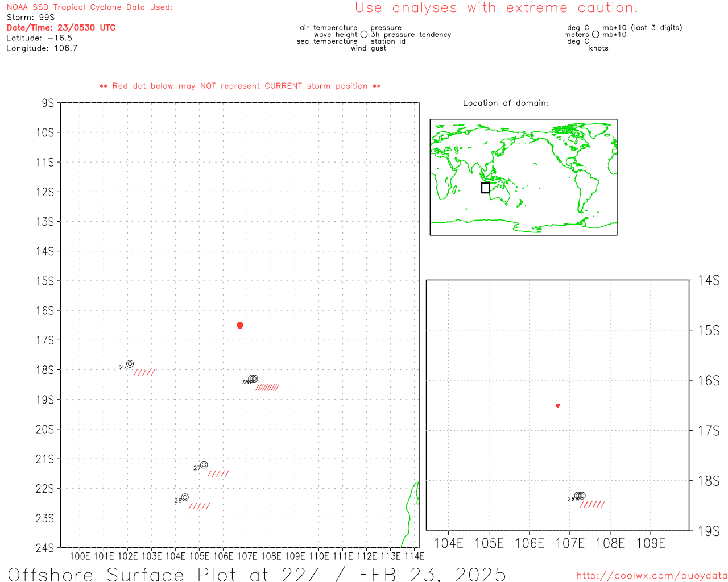Click the world locator map thumbnail
This screenshot has height=582, width=728.
(523, 177)
